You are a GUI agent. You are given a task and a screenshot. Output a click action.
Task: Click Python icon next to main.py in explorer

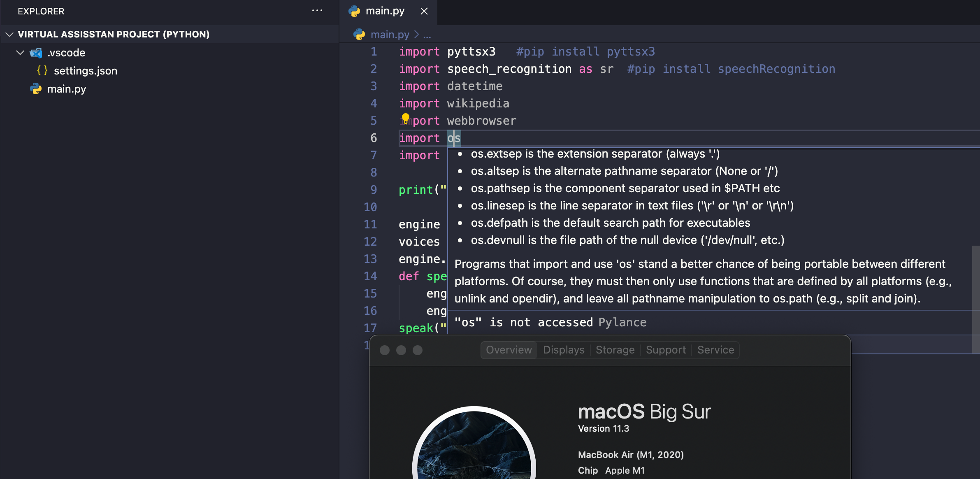(x=36, y=89)
